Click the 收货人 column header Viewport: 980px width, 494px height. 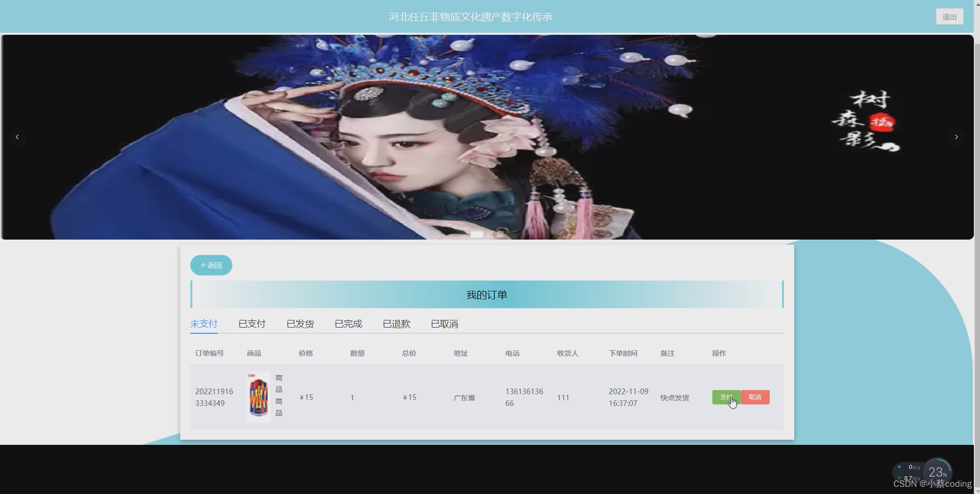coord(568,353)
